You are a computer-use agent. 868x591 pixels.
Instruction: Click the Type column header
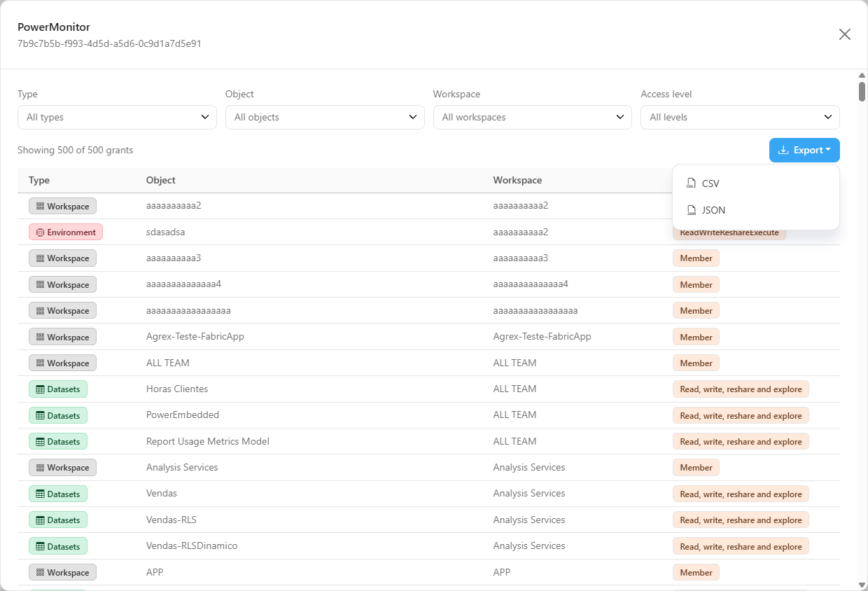click(x=39, y=180)
